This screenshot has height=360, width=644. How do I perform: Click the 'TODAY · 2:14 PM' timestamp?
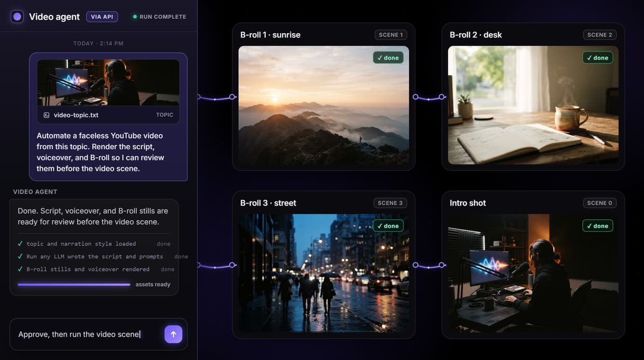click(98, 44)
